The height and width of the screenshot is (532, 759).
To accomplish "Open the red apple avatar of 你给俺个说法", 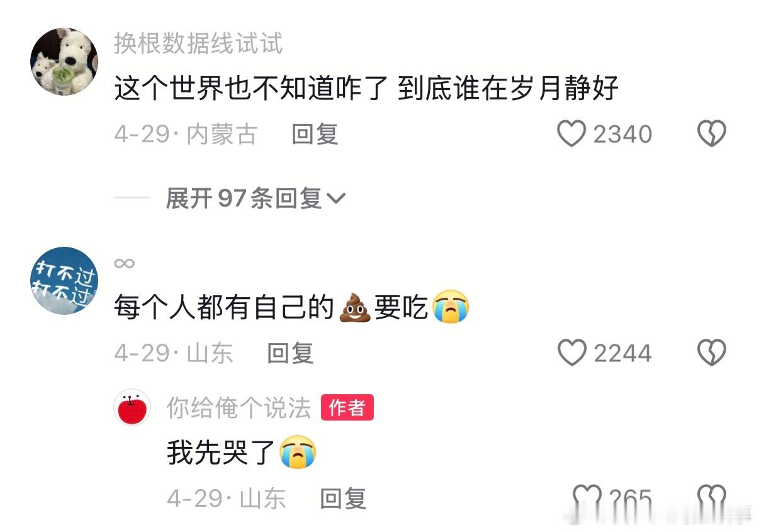I will (132, 407).
